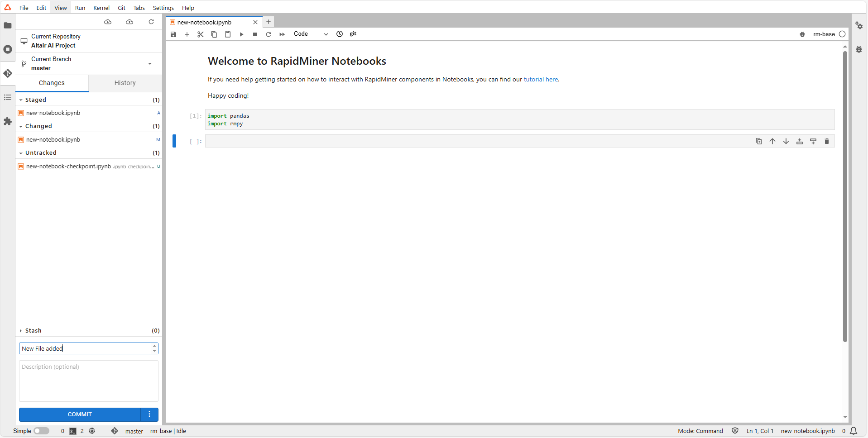Viewport: 868px width, 438px height.
Task: Insert a cell below the active cell
Action: pos(813,141)
